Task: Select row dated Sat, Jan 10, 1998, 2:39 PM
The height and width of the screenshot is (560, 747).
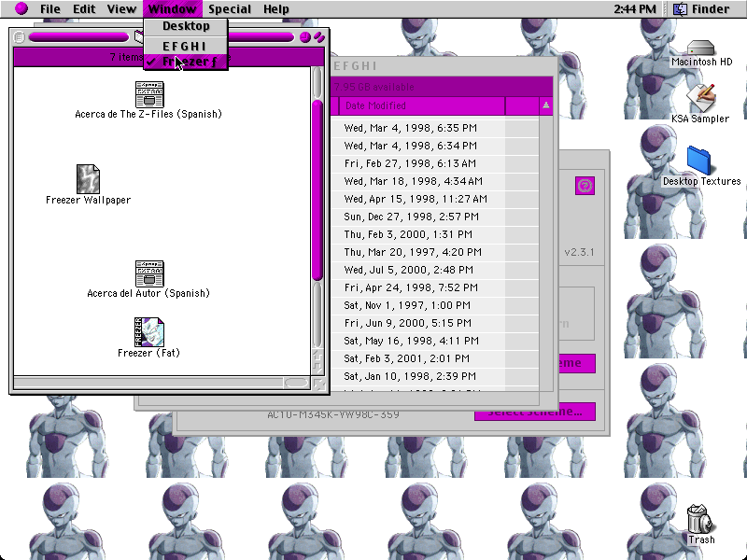Action: [434, 376]
